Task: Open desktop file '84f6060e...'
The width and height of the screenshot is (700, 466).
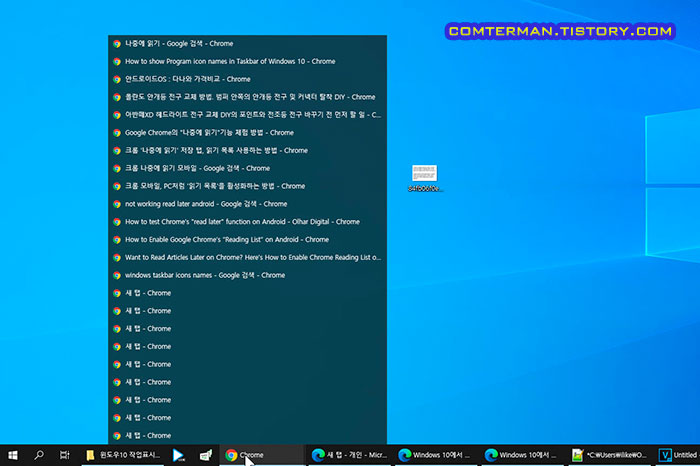Action: 425,178
